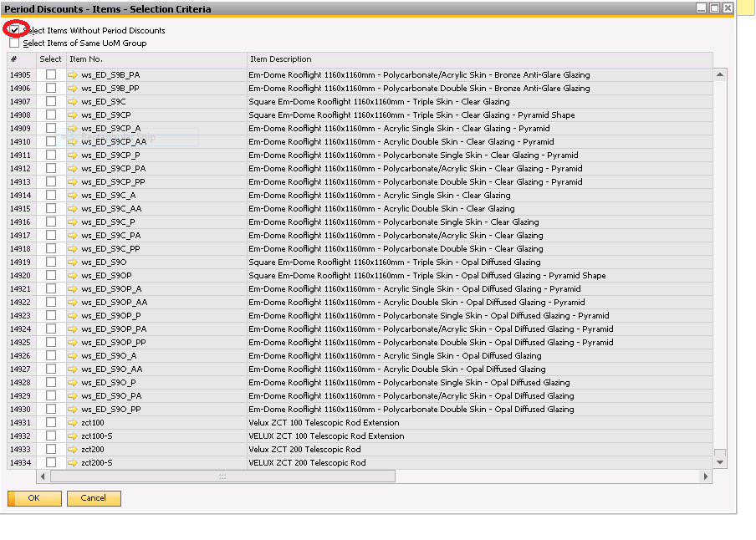This screenshot has height=540, width=756.
Task: Click the ws_ED_S9CP_AA item number
Action: click(x=114, y=142)
